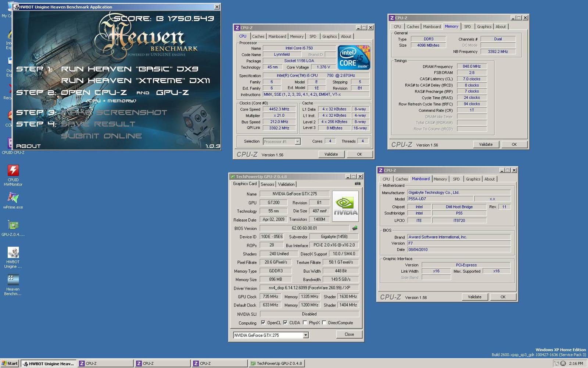Viewport: 588px width, 368px height.
Task: Click Validate in CPU-Z Memory window
Action: tap(486, 144)
